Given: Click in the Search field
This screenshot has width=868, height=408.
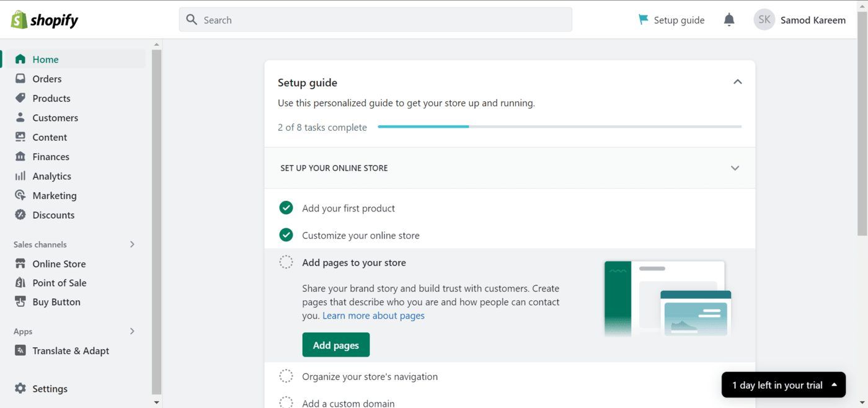Looking at the screenshot, I should (376, 20).
